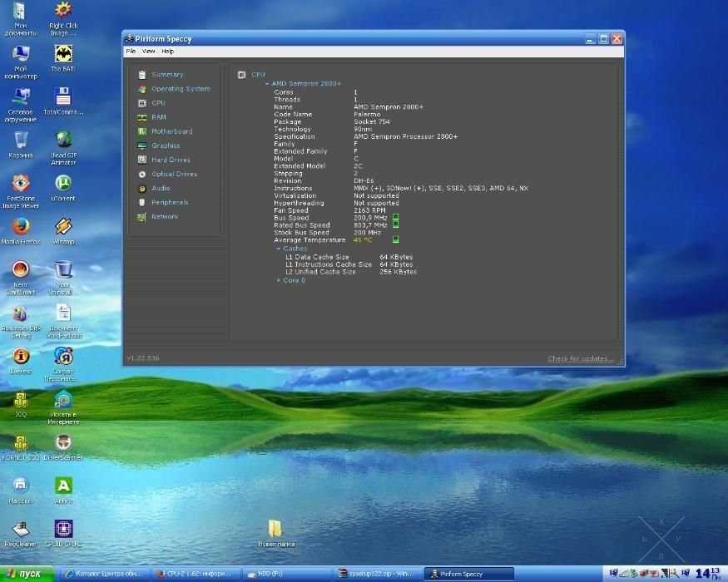Click the пуск Start button
The width and height of the screenshot is (728, 582).
pos(27,574)
